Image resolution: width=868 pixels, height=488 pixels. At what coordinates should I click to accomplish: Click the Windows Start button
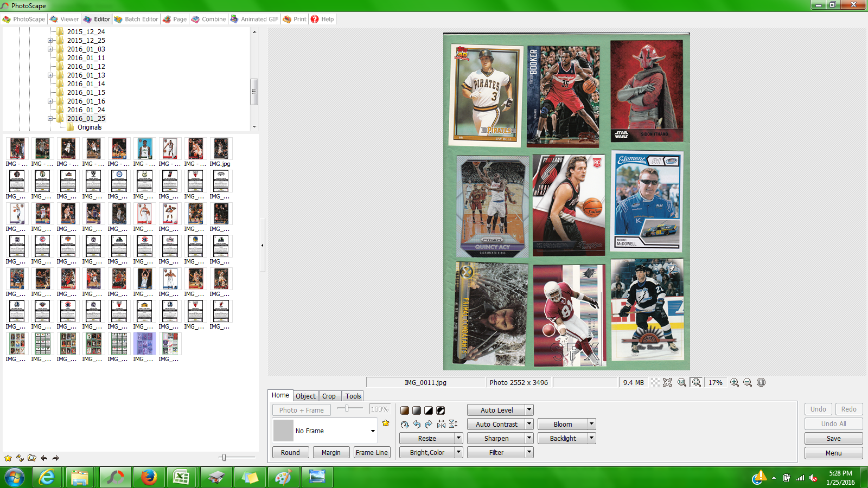click(x=15, y=477)
